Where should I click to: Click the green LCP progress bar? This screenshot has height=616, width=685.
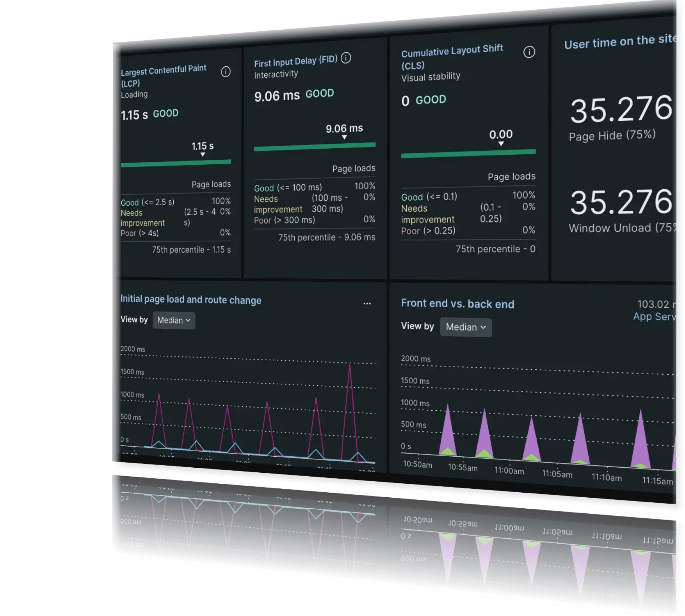click(176, 163)
